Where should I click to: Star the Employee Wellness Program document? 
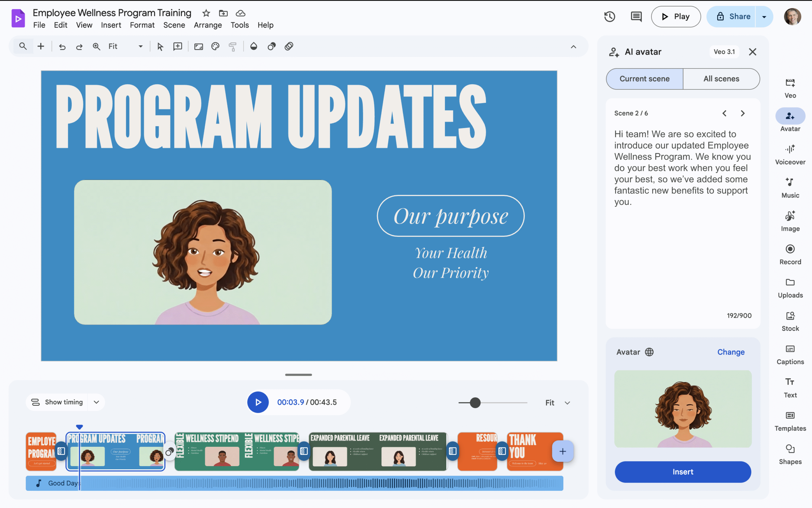206,13
